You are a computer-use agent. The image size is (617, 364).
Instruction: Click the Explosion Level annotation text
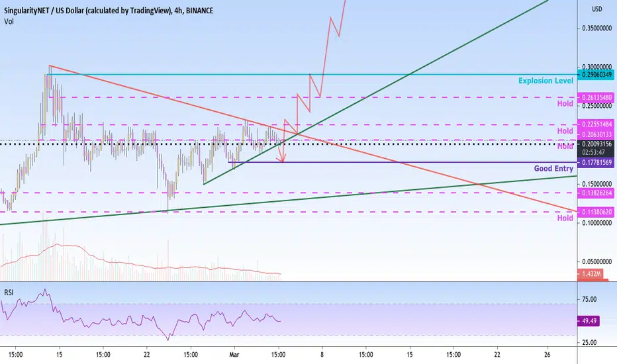(546, 81)
